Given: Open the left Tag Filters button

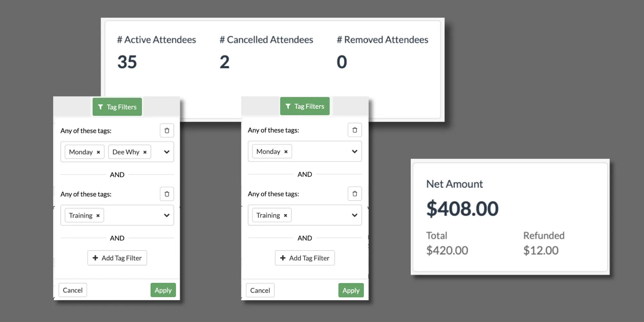Looking at the screenshot, I should coord(117,107).
